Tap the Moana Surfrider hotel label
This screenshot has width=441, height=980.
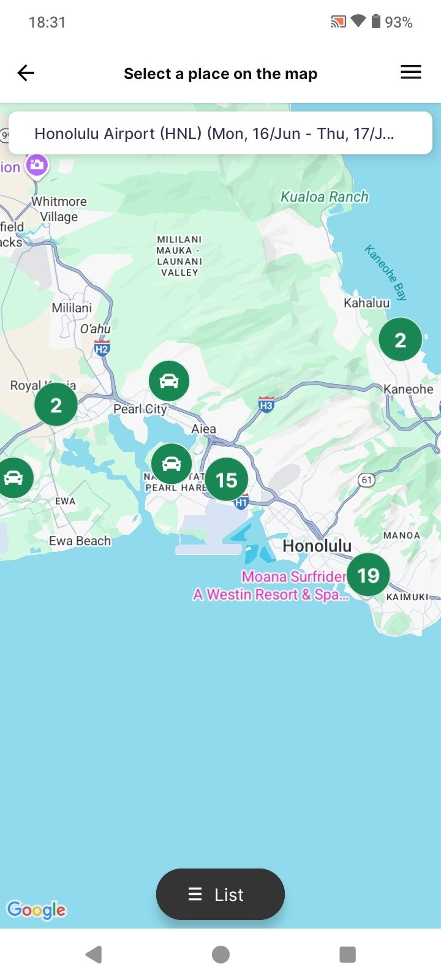(271, 585)
